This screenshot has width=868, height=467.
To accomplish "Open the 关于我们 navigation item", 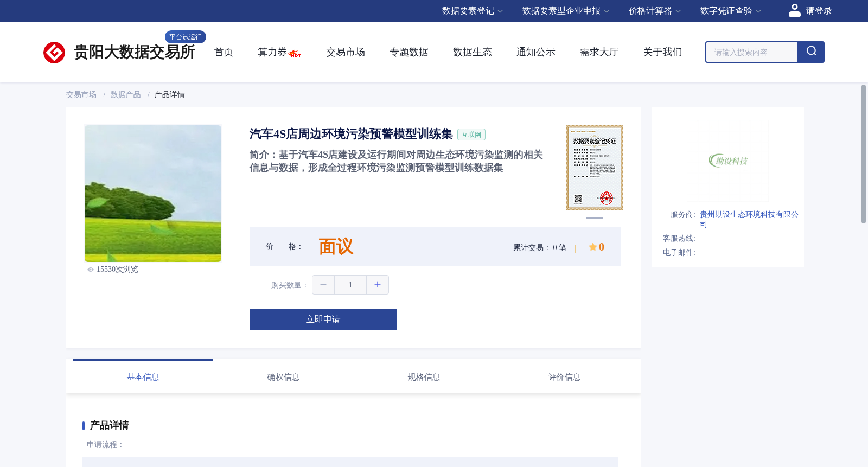I will pos(662,52).
